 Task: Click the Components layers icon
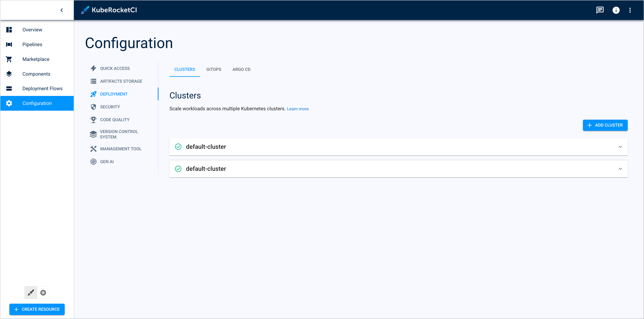[x=9, y=74]
